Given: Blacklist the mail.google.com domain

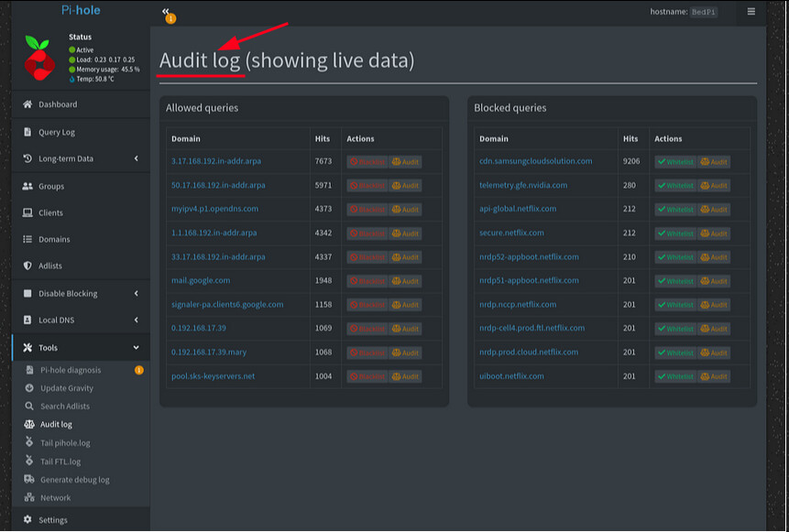Looking at the screenshot, I should (367, 281).
